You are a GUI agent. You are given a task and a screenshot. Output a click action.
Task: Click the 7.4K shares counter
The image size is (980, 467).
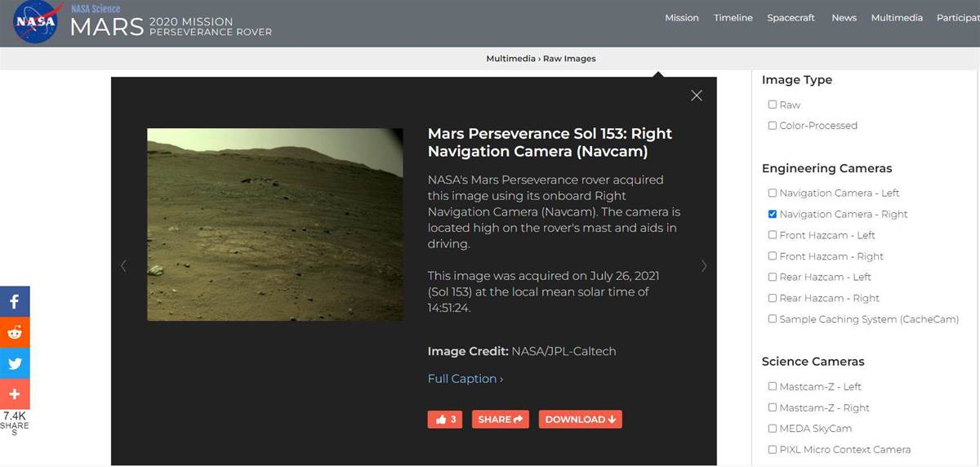[15, 423]
